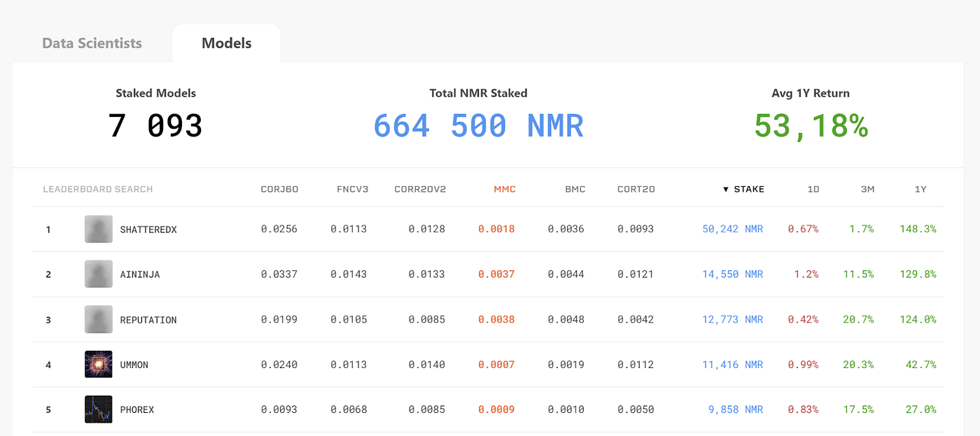
Task: Open SHATTEREDX's 50,242 NMR stake link
Action: pyautogui.click(x=731, y=228)
